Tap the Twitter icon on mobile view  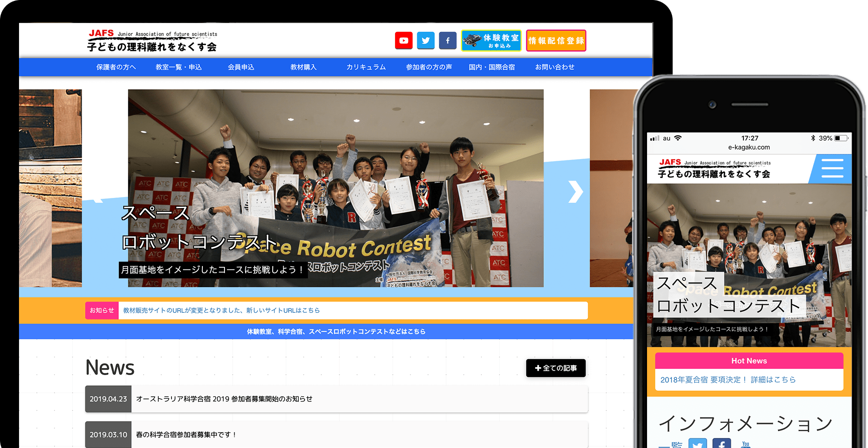click(697, 444)
